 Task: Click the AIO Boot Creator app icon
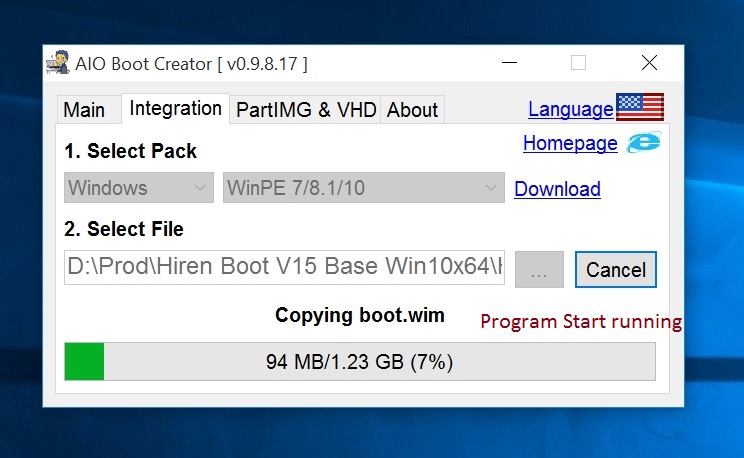tap(58, 62)
